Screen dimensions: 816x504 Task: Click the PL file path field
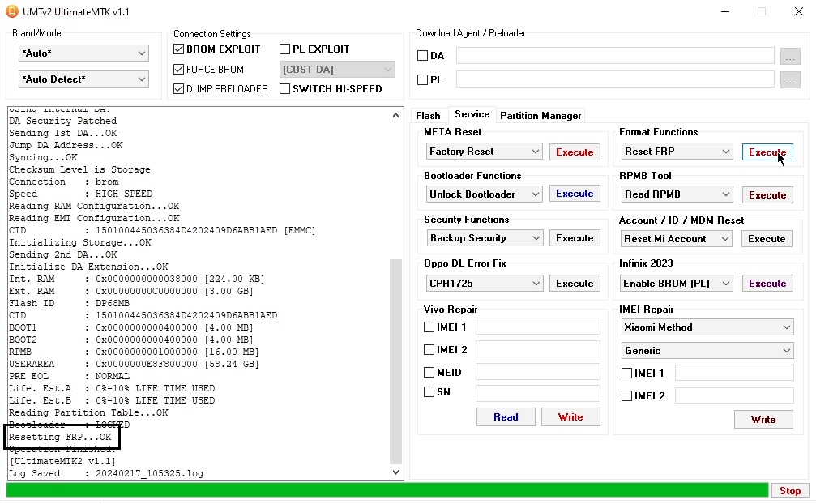coord(615,79)
